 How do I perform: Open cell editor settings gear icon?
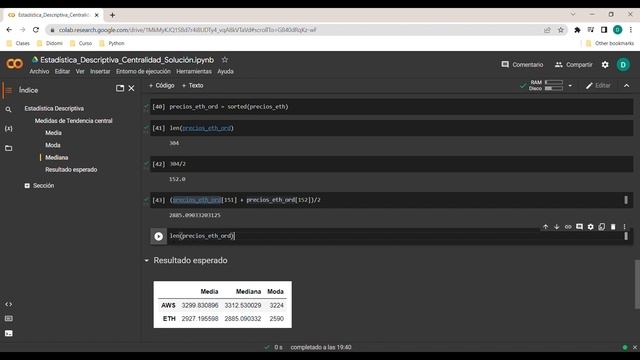(590, 227)
